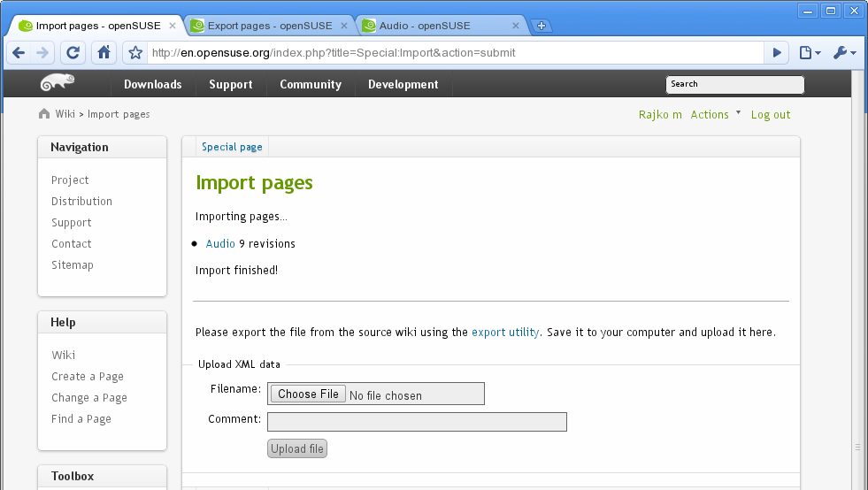Open the browser home page

pyautogui.click(x=104, y=53)
